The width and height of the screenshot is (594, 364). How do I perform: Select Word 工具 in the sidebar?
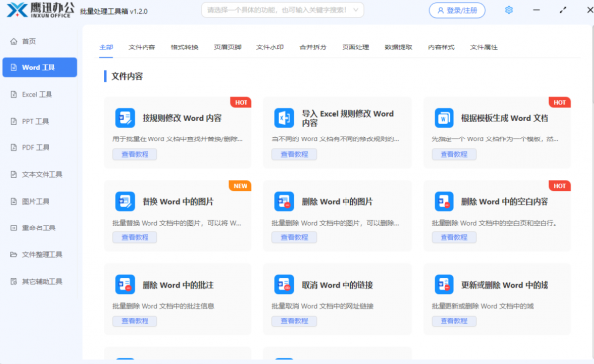(x=40, y=67)
